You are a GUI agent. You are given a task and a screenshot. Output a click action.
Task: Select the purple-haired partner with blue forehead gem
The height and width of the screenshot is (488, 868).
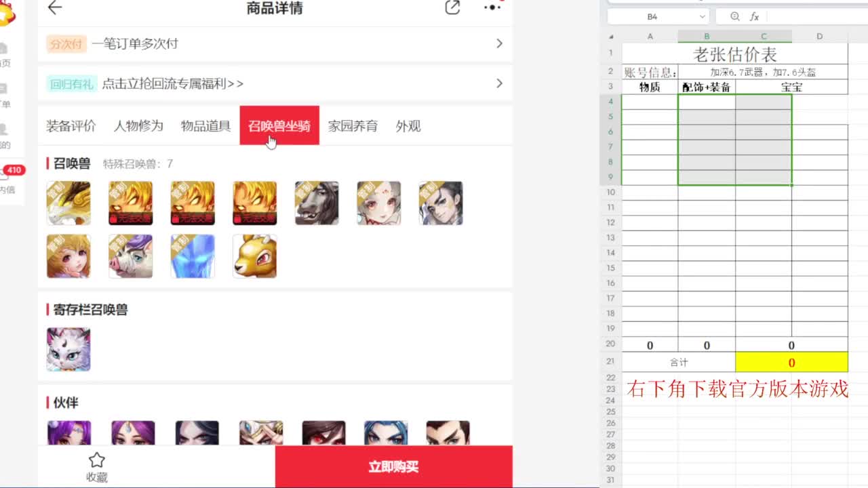point(133,433)
